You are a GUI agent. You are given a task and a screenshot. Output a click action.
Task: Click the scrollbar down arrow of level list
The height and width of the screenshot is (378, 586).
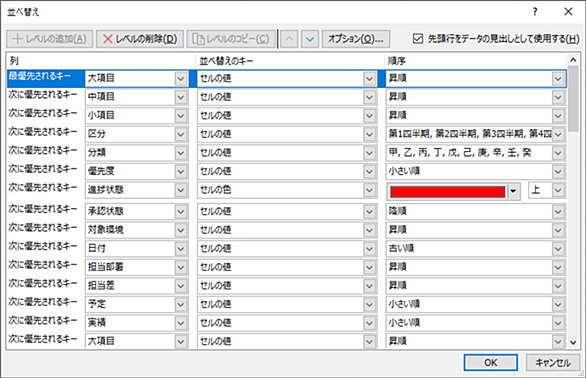573,342
